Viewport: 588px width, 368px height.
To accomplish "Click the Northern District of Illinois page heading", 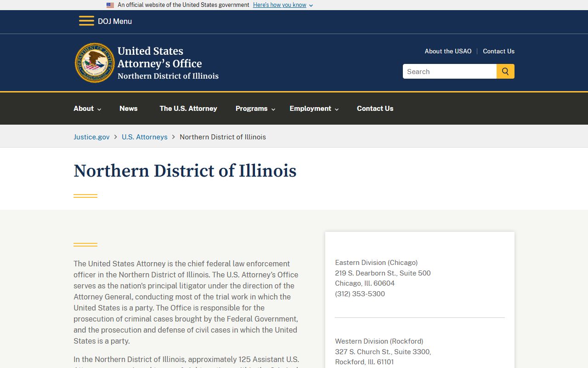I will point(185,171).
